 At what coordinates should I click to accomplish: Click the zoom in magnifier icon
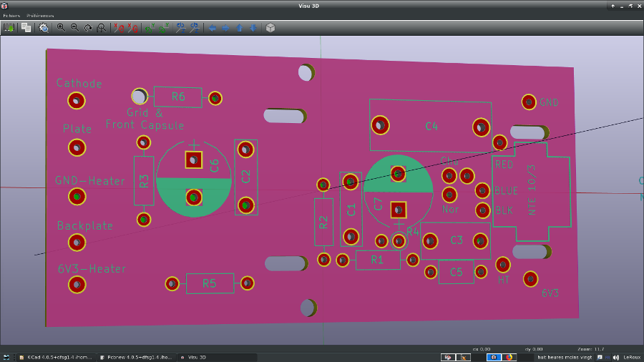(x=62, y=28)
